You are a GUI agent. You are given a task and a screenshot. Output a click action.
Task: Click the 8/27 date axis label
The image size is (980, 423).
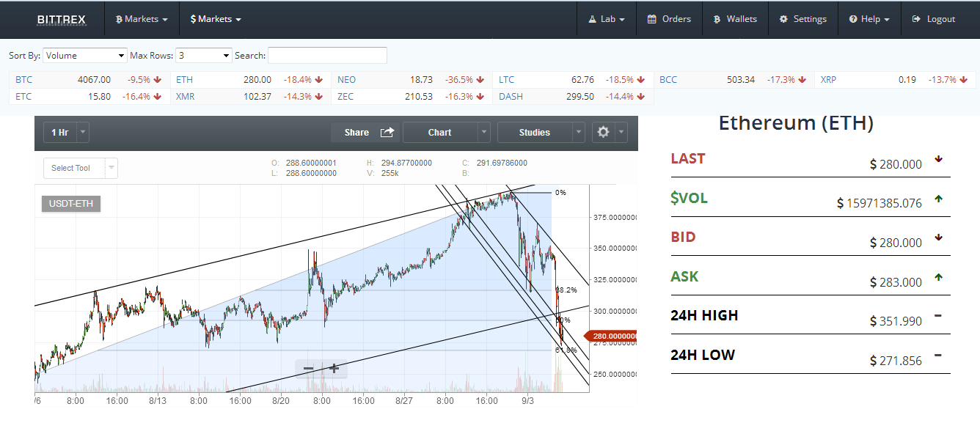405,401
